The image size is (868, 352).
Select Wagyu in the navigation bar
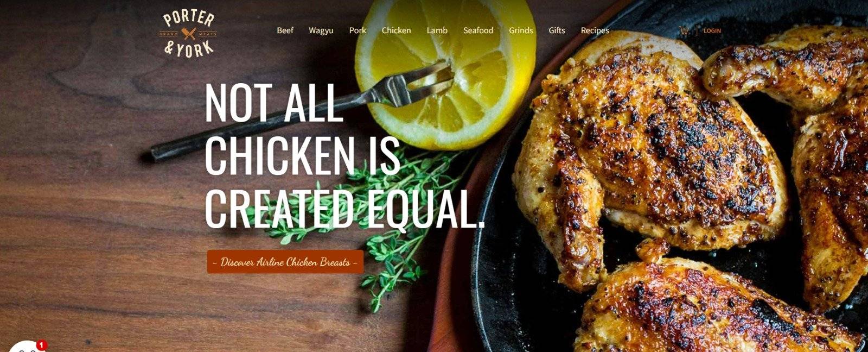pos(321,30)
